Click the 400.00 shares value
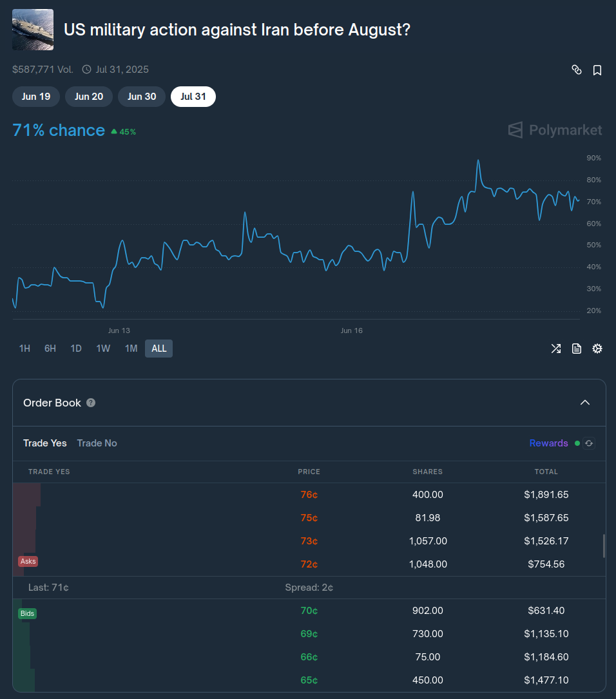The height and width of the screenshot is (699, 616). tap(427, 495)
